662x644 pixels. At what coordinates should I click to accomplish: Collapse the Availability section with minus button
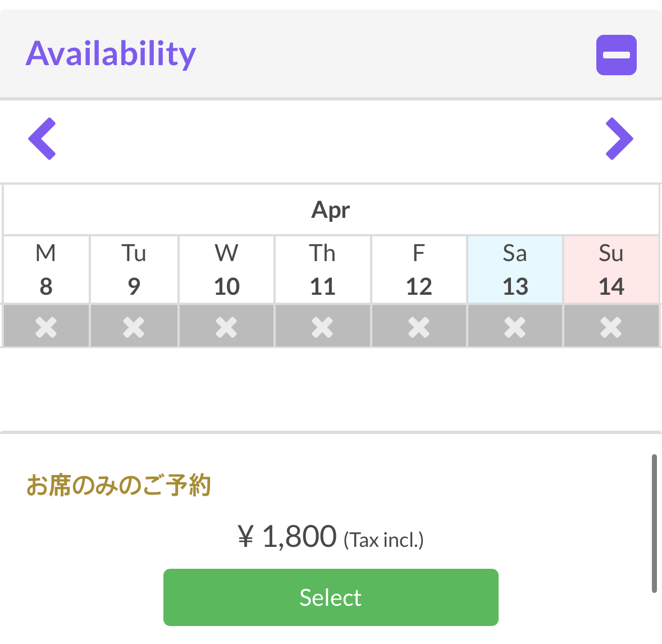(616, 55)
